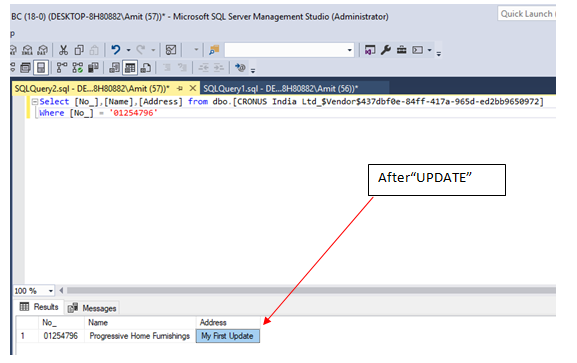
Task: Click the DAX query toolbar icon
Action: (x=43, y=50)
